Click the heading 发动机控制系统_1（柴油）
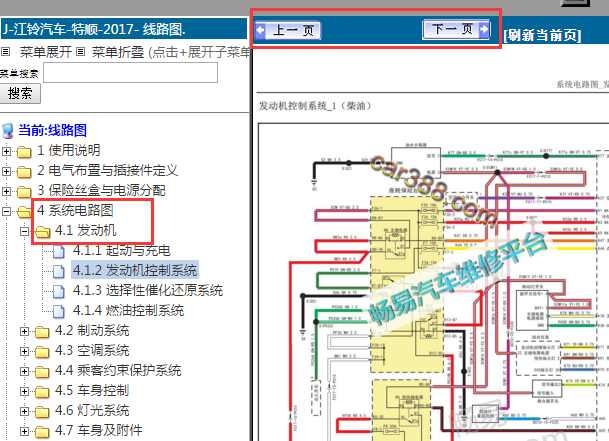The width and height of the screenshot is (609, 441). [315, 106]
